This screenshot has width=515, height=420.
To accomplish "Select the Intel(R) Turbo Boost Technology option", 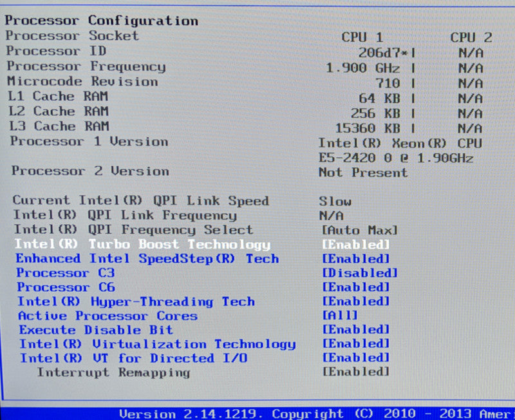I will (142, 245).
